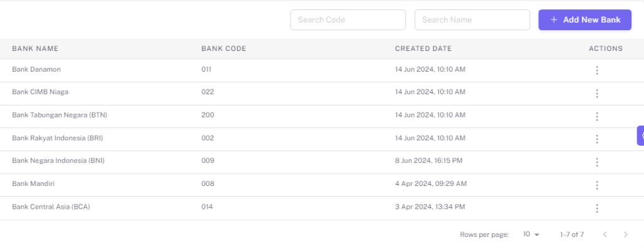Screen dimensions: 644x247
Task: Open actions menu for Bank Rakyat Indonesia (BRI)
Action: click(597, 139)
